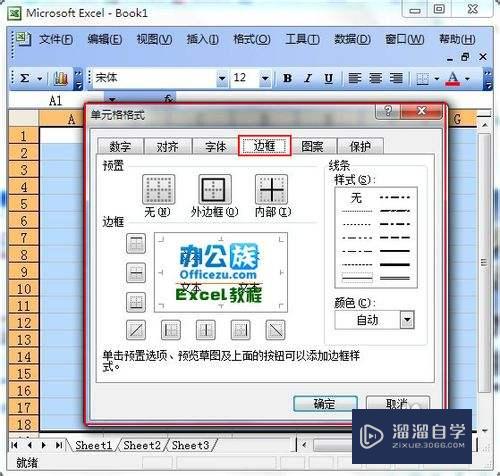
Task: Toggle inside vertical border button
Action: [x=206, y=330]
